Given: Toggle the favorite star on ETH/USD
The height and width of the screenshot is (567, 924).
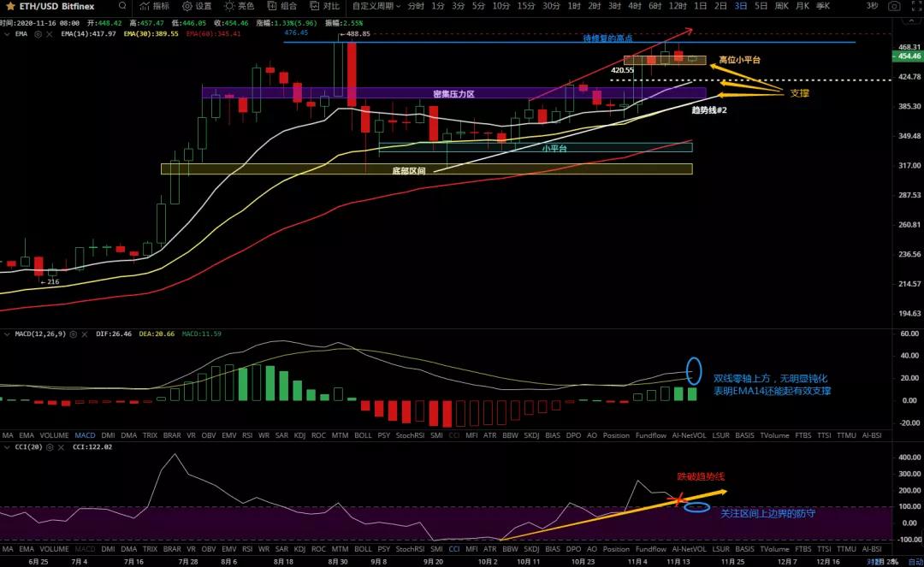Looking at the screenshot, I should 9,7.
